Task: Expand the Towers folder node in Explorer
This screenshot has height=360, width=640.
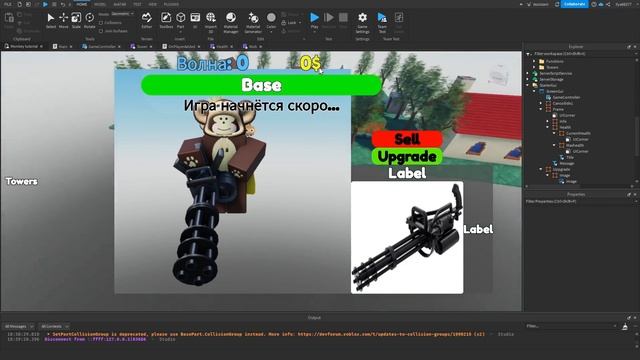Action: (534, 67)
